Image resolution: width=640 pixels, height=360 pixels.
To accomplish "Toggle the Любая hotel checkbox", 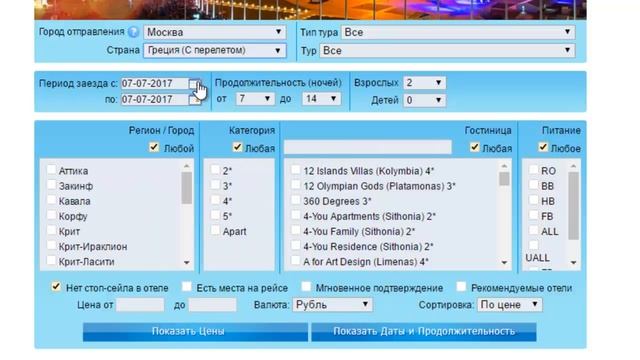I will pyautogui.click(x=474, y=147).
